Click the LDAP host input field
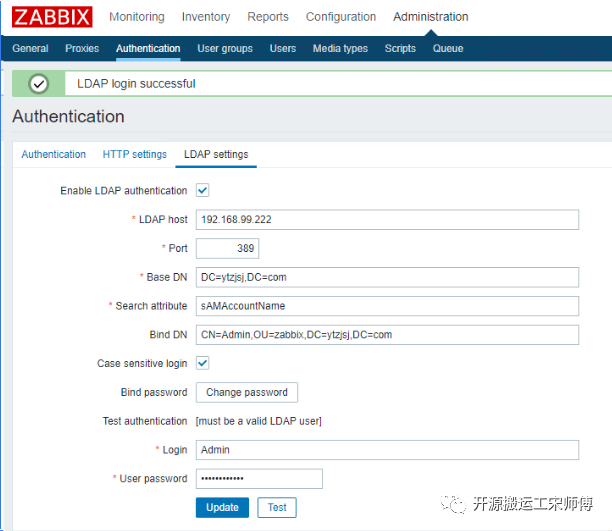The height and width of the screenshot is (531, 612). [x=387, y=220]
